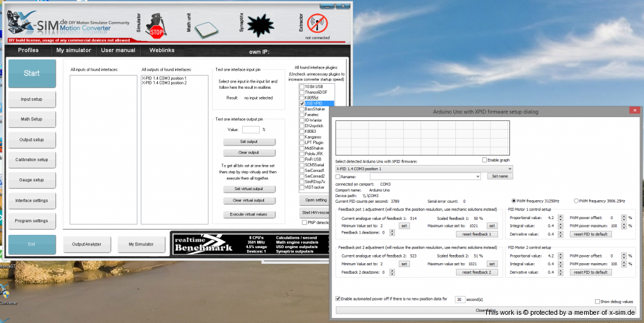
Task: Select output X-PID 1.4 COM3 position 1
Action: pyautogui.click(x=164, y=78)
